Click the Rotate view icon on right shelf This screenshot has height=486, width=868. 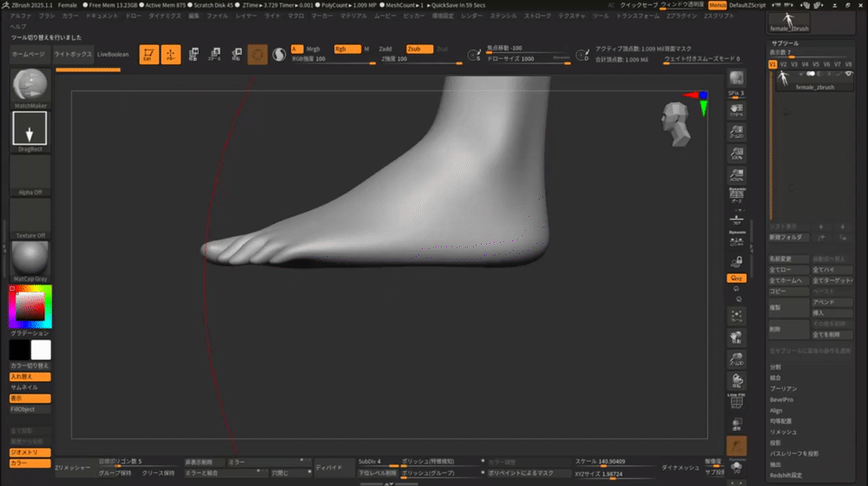736,381
